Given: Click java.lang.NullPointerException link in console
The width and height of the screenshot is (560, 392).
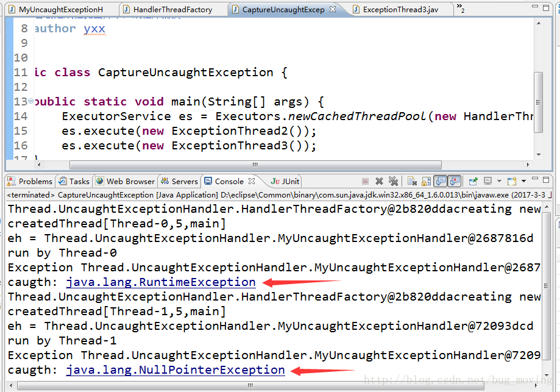Looking at the screenshot, I should tap(175, 370).
